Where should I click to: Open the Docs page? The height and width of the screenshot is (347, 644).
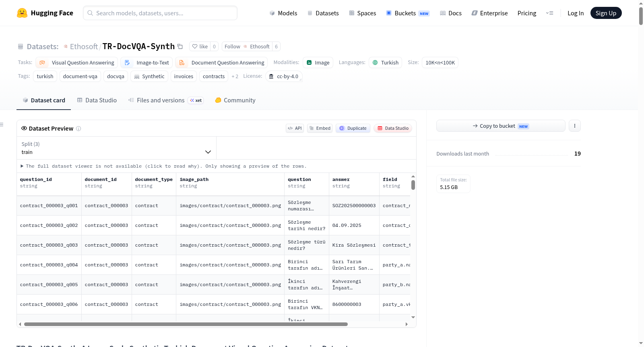click(x=451, y=13)
